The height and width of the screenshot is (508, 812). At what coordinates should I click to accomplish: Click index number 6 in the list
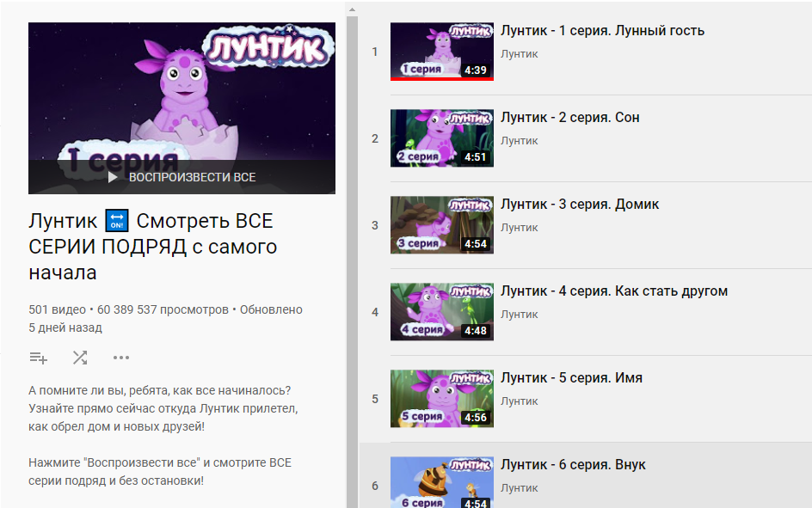pyautogui.click(x=374, y=487)
